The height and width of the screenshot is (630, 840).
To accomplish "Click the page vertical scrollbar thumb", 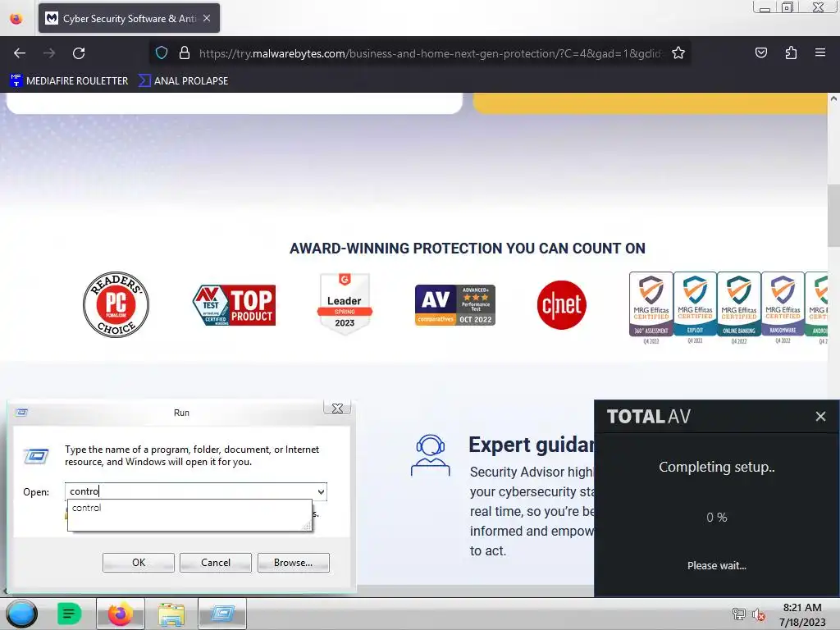I will click(833, 216).
